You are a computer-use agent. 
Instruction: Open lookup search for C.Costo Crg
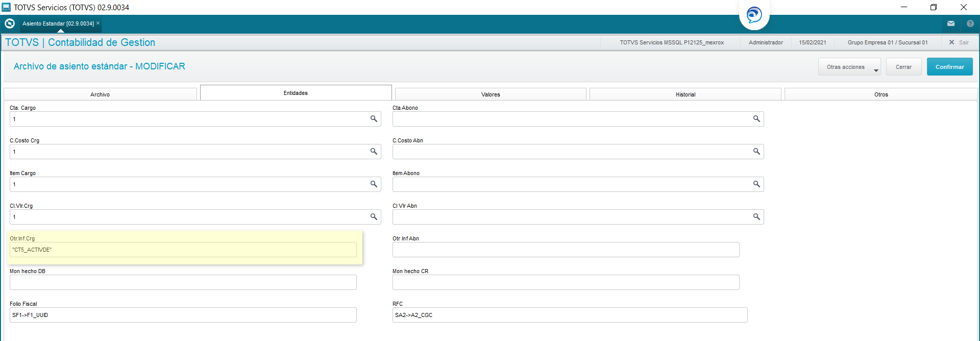tap(374, 152)
